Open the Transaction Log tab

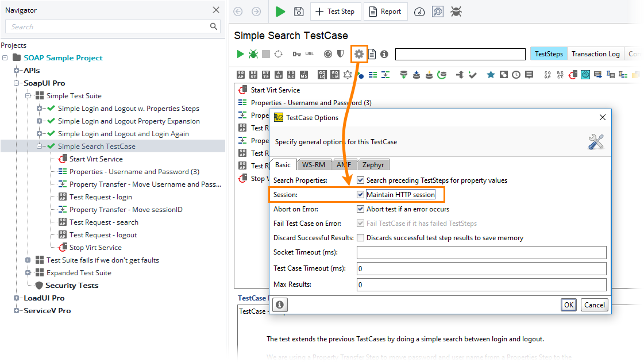[x=596, y=54]
